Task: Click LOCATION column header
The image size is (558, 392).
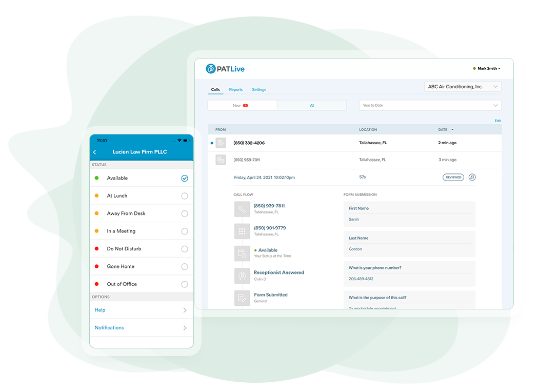Action: click(368, 130)
